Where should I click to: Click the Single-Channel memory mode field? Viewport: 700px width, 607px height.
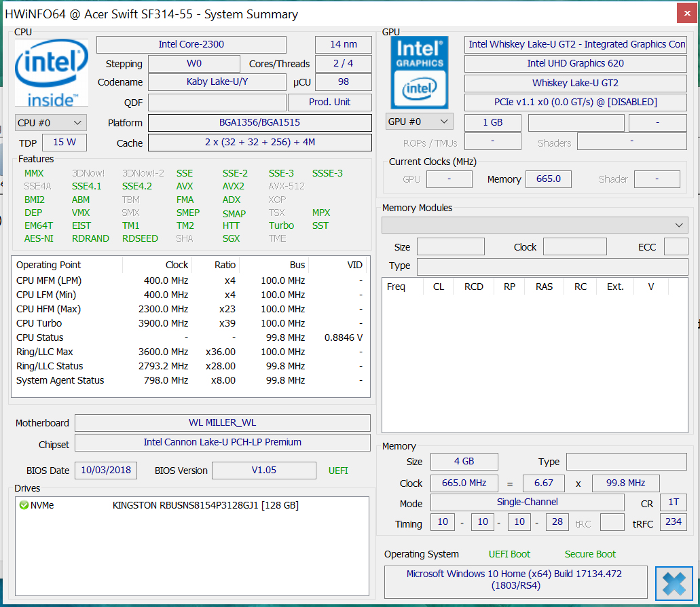tap(528, 502)
